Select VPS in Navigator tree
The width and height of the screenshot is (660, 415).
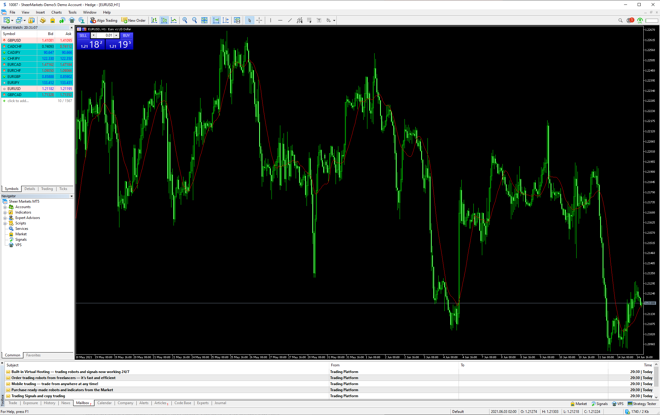[18, 245]
